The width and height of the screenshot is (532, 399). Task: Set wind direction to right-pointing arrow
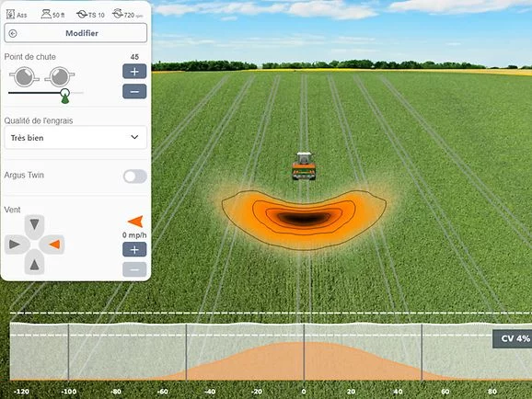(16, 244)
